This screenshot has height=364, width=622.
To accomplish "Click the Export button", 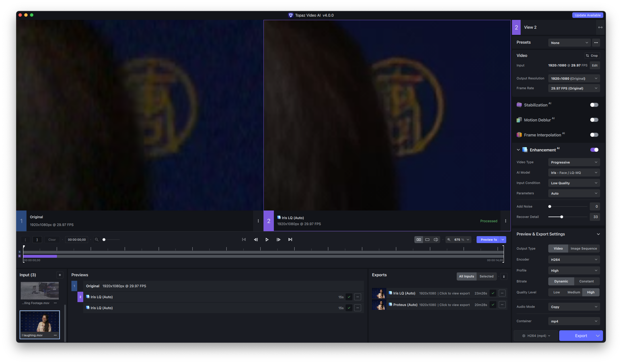I will [581, 336].
